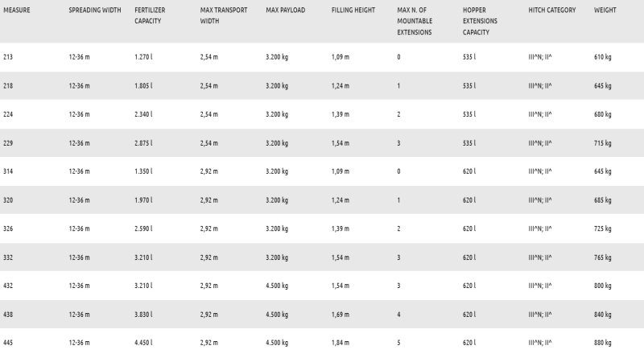This screenshot has width=644, height=354.
Task: Click the SPREADING WIDTH column header
Action: tap(95, 10)
